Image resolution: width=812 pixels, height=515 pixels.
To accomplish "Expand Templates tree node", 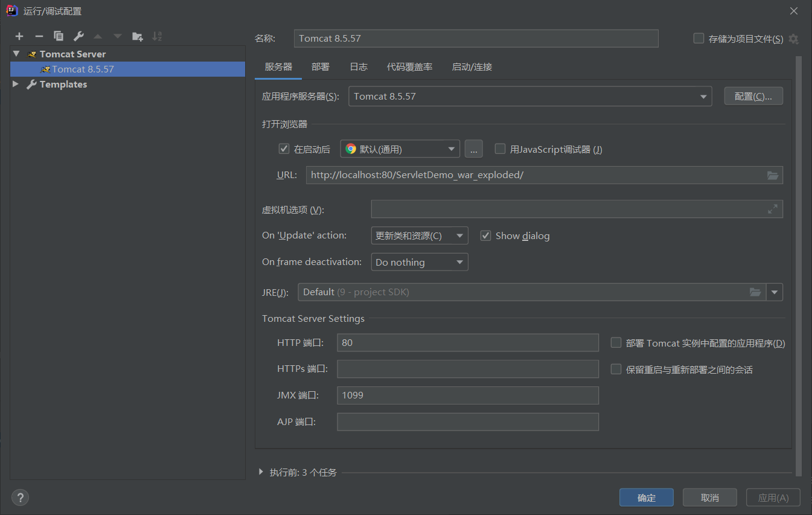I will tap(16, 85).
